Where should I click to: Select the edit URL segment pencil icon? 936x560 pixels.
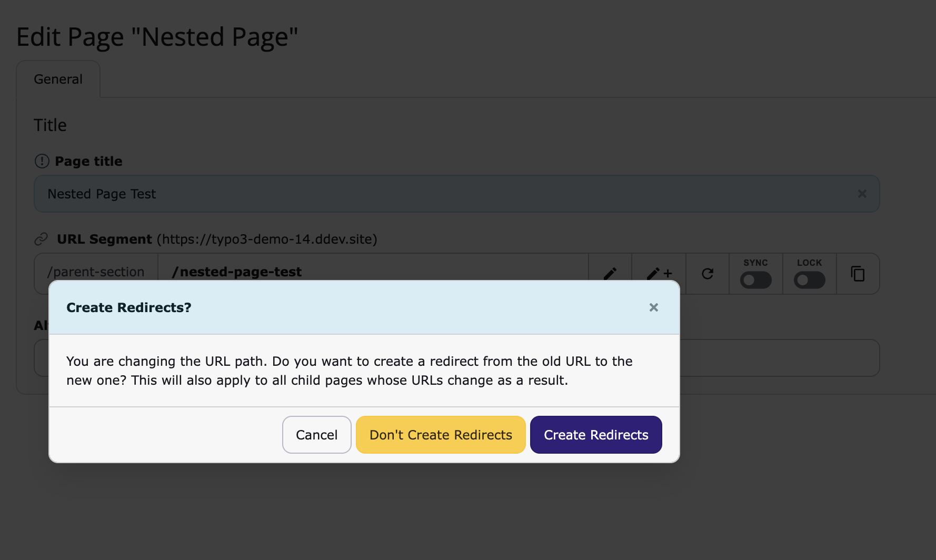point(610,273)
